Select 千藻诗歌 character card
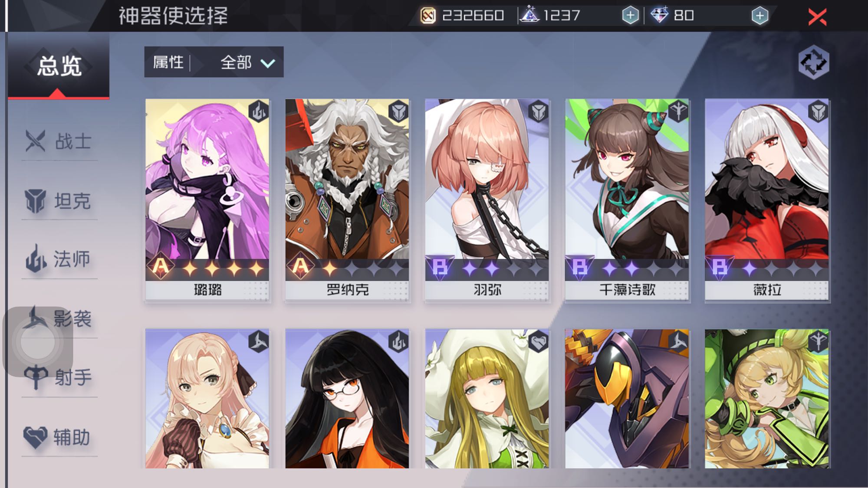 [627, 200]
